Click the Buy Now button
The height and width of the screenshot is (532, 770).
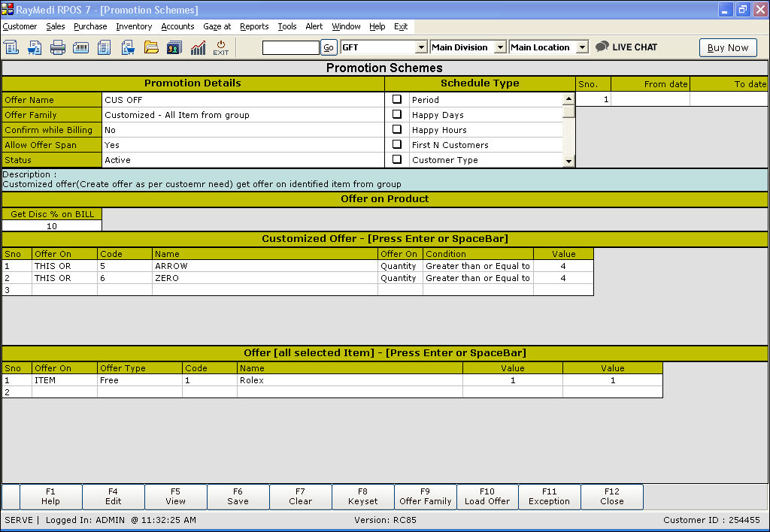point(727,47)
